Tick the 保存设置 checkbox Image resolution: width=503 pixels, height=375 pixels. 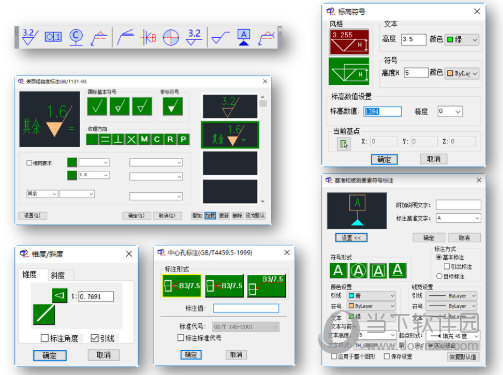coord(387,356)
